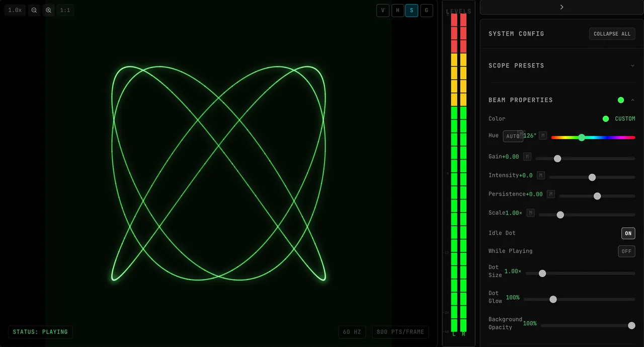Click the zoom out magnifier icon
Viewport: 644px width, 347px height.
tap(34, 10)
